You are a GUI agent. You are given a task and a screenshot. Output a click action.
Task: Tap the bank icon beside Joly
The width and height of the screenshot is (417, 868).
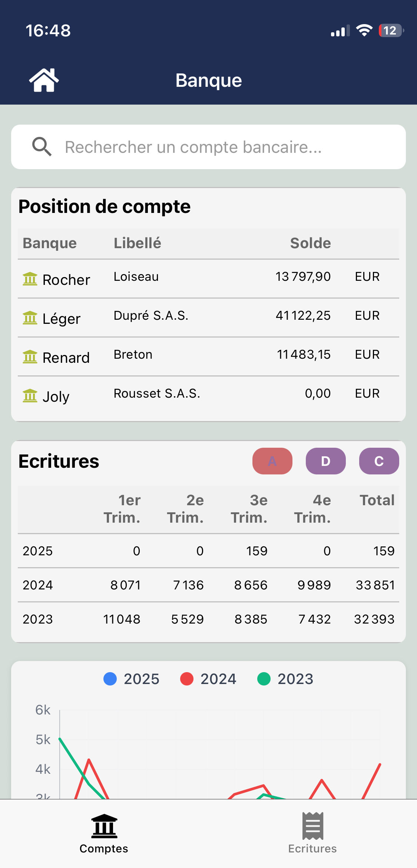pos(30,396)
